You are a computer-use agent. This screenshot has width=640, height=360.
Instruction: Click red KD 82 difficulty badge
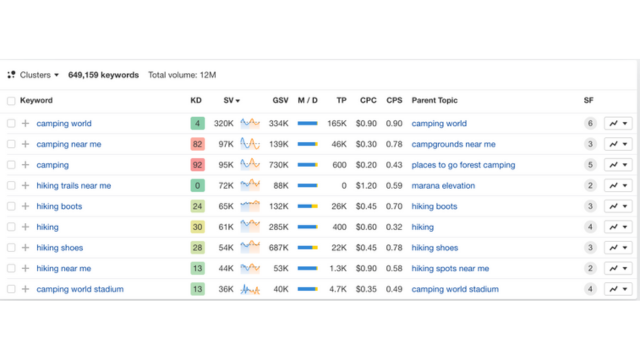[198, 144]
